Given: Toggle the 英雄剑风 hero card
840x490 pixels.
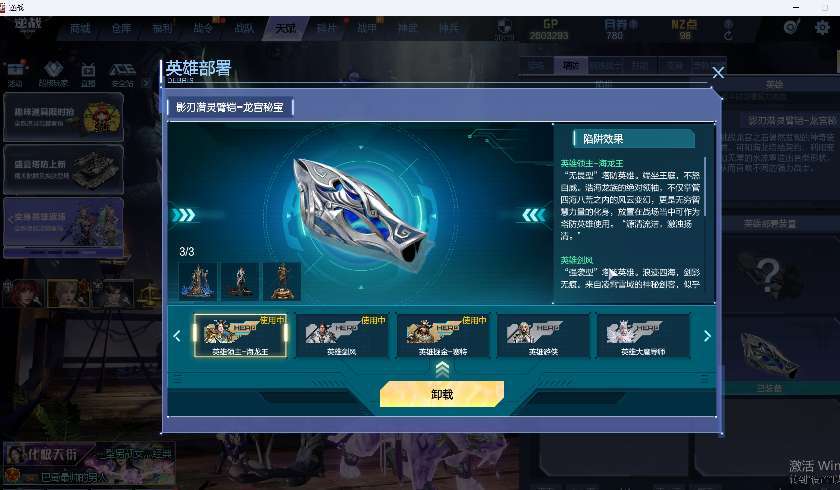Looking at the screenshot, I should [342, 336].
